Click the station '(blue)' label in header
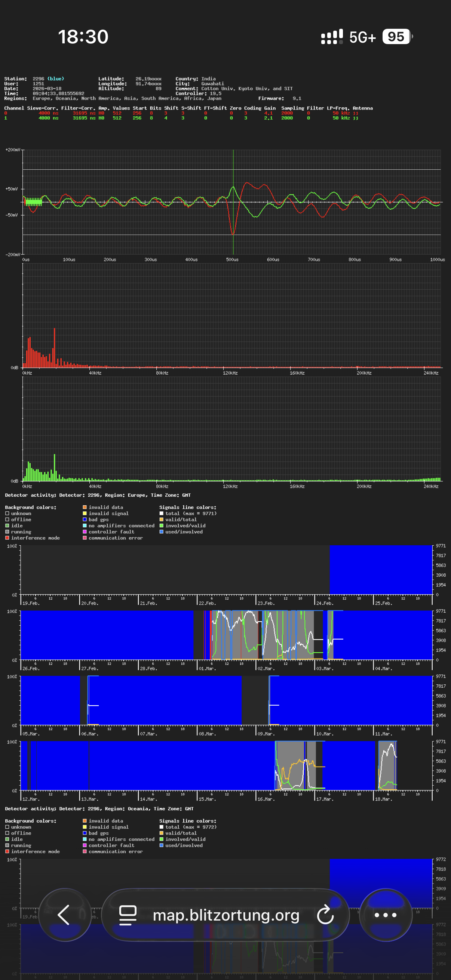 56,79
